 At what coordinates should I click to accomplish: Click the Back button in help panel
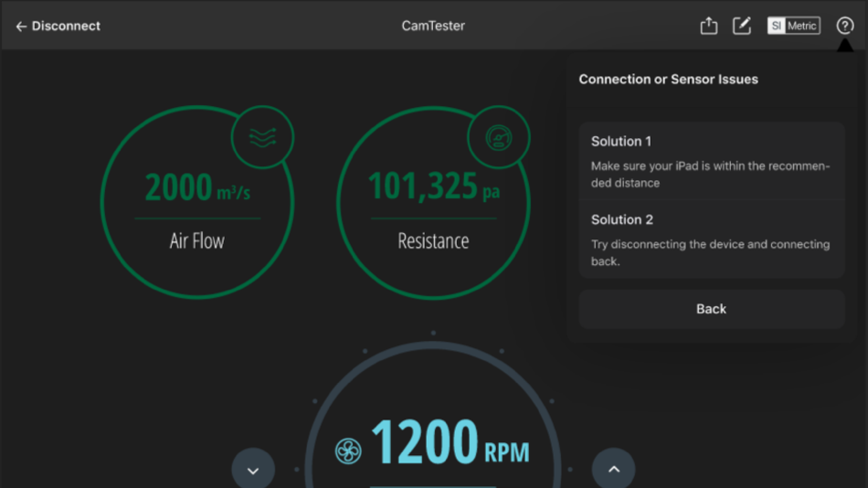(x=712, y=309)
